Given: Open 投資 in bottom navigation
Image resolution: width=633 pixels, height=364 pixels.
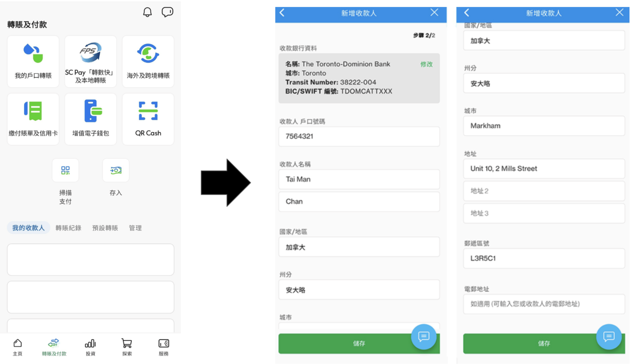Looking at the screenshot, I should tap(90, 347).
